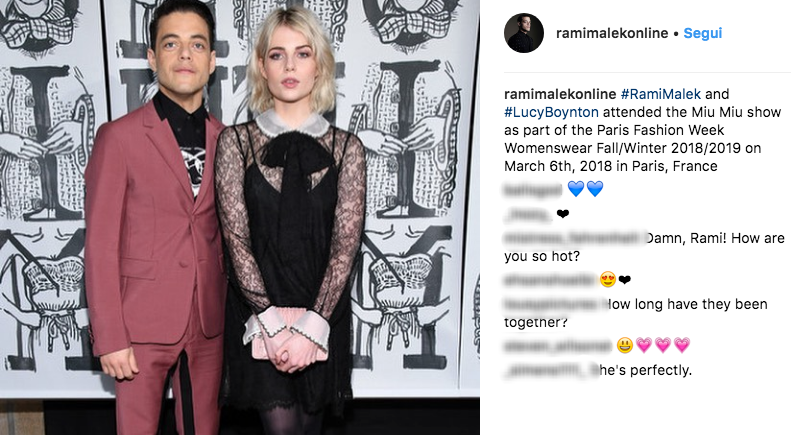
Task: Click the heart-eyes emoji in comments
Action: click(607, 280)
